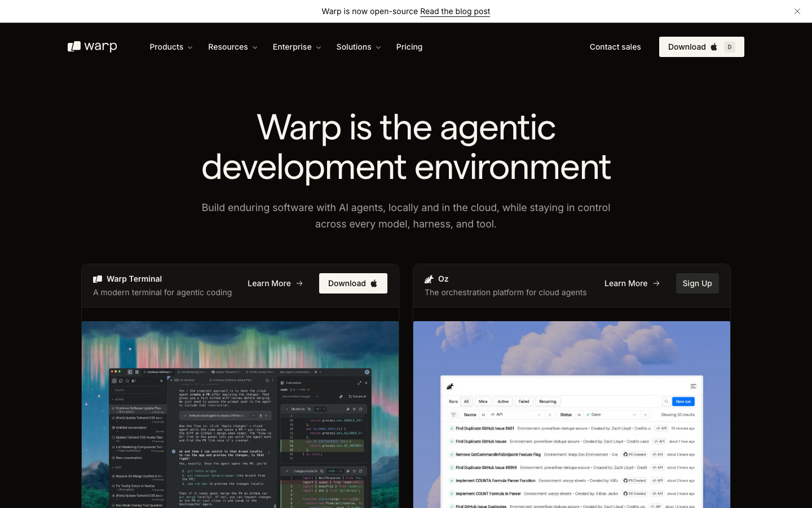
Task: Close the terminal sidebar with its X
Action: click(161, 381)
